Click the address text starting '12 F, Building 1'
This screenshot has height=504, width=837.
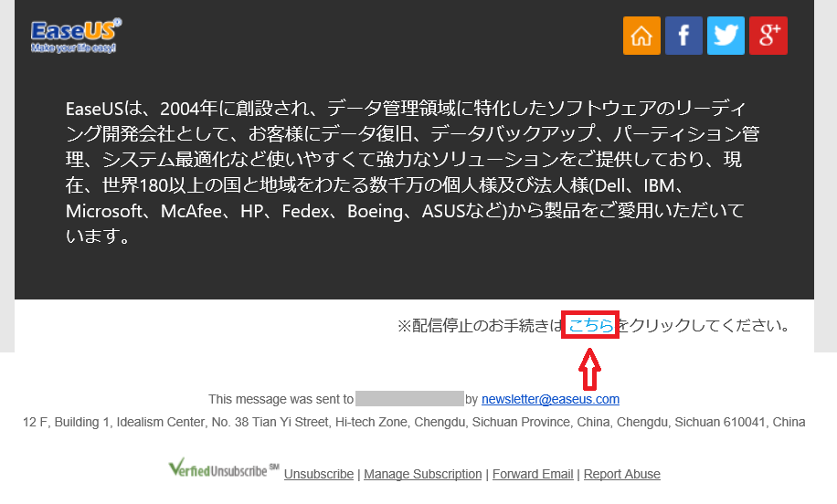414,422
